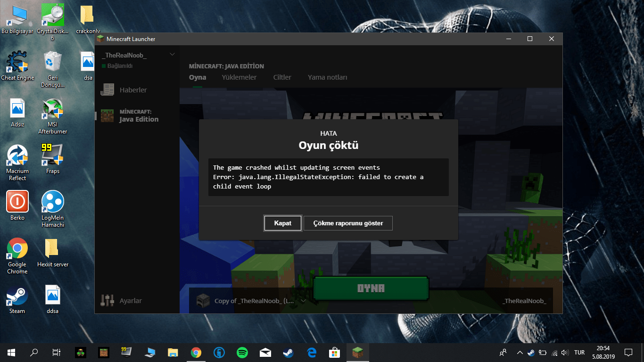Select the Berko desktop icon
This screenshot has width=644, height=362.
[x=17, y=206]
